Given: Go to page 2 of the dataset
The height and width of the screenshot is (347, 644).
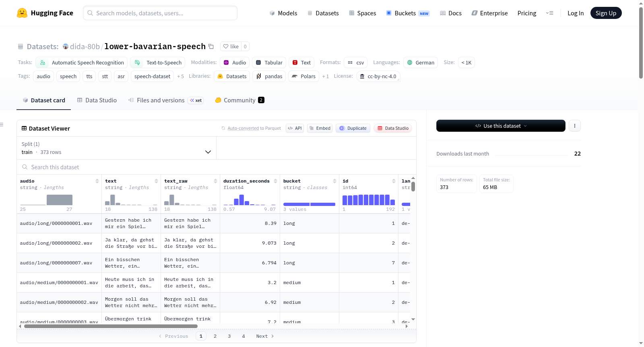Looking at the screenshot, I should click(215, 336).
